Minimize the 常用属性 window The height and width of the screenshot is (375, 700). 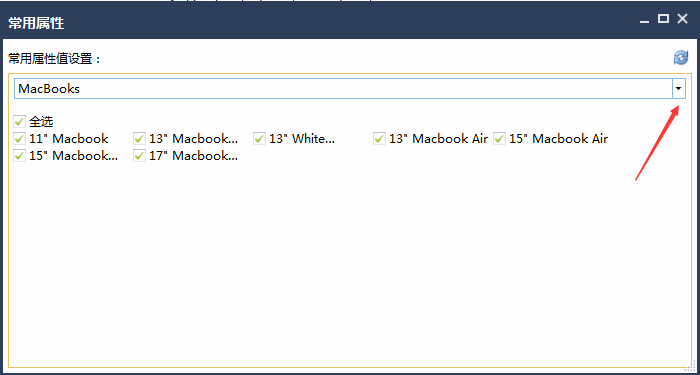[644, 20]
